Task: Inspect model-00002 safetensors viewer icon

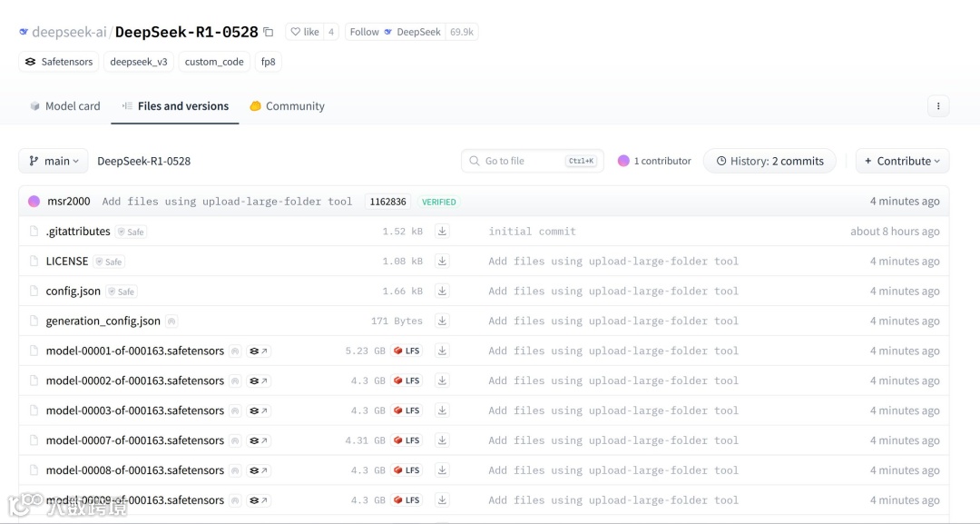Action: point(258,381)
